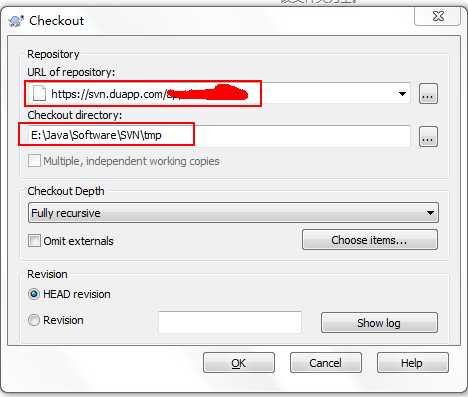Select the Revision radio button
The image size is (468, 397).
pos(34,320)
